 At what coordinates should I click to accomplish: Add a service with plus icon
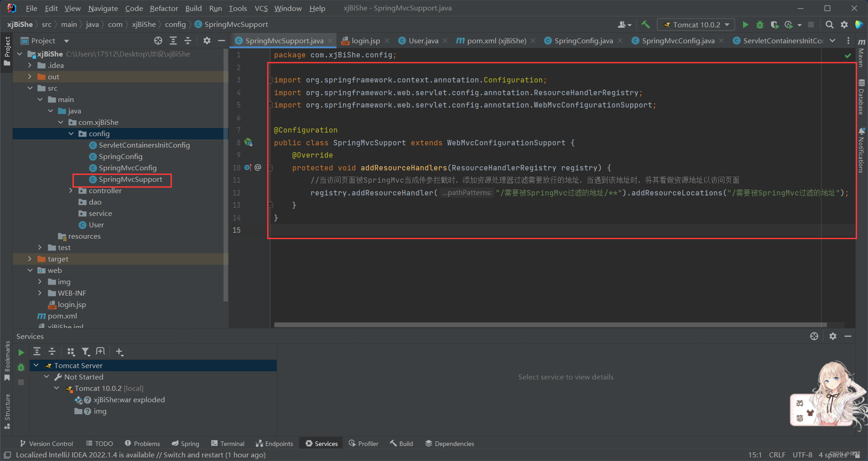pos(119,351)
